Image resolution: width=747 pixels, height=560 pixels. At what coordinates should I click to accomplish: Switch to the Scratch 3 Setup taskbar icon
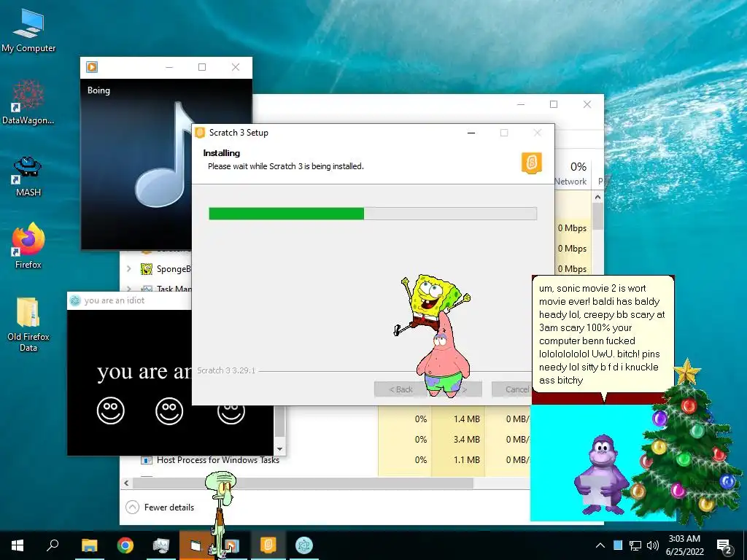[x=268, y=545]
